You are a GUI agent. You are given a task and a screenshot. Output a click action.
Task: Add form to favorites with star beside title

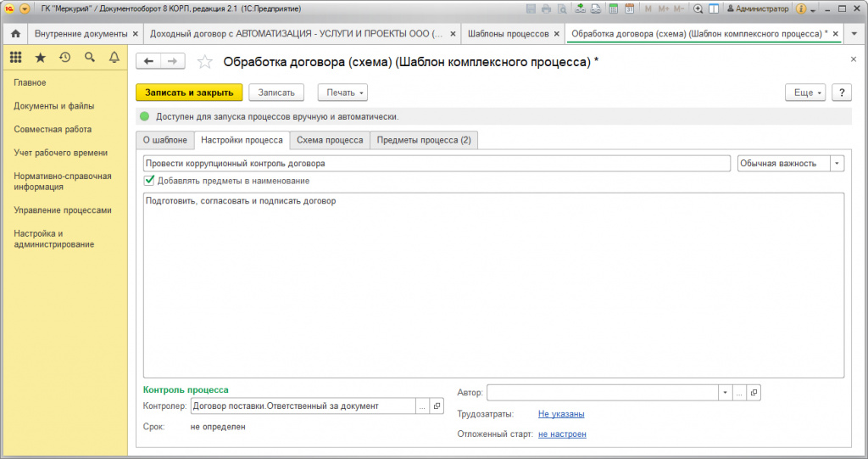coord(205,62)
